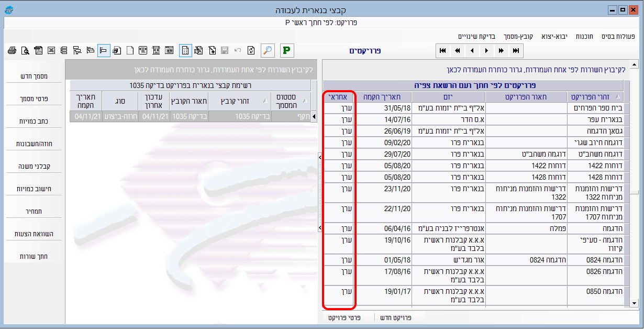
Task: Click the blank new page icon
Action: pyautogui.click(x=130, y=50)
